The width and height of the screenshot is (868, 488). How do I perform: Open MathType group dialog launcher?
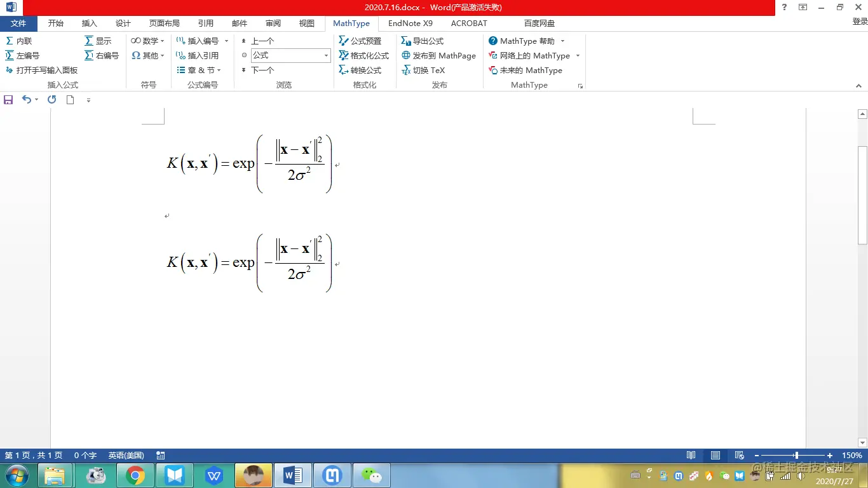pyautogui.click(x=580, y=86)
